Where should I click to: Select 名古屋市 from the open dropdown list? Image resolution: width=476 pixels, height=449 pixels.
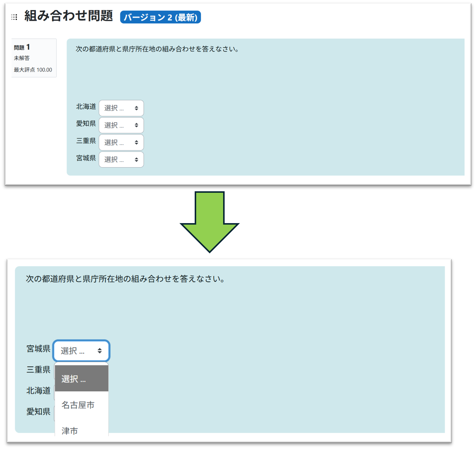tap(78, 405)
